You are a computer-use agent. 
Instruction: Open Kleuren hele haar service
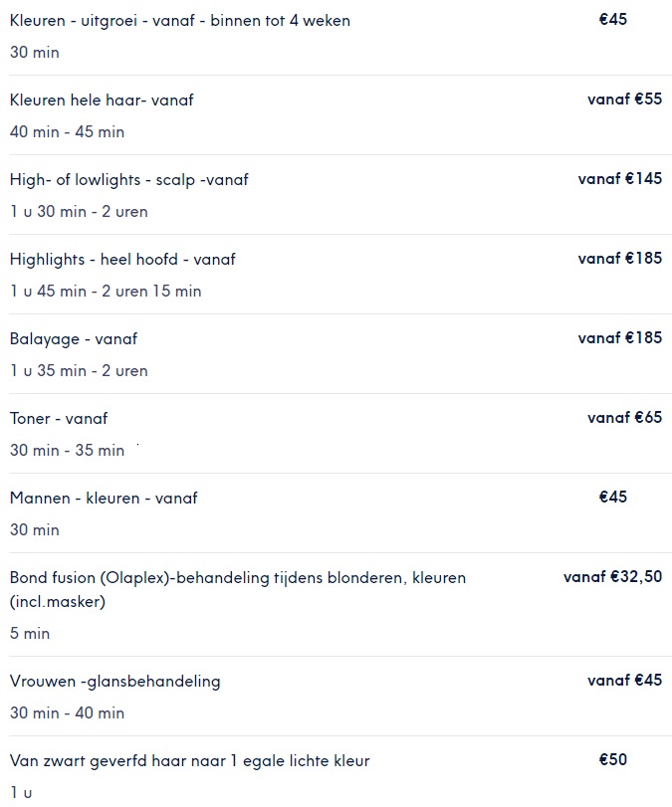pos(339,115)
